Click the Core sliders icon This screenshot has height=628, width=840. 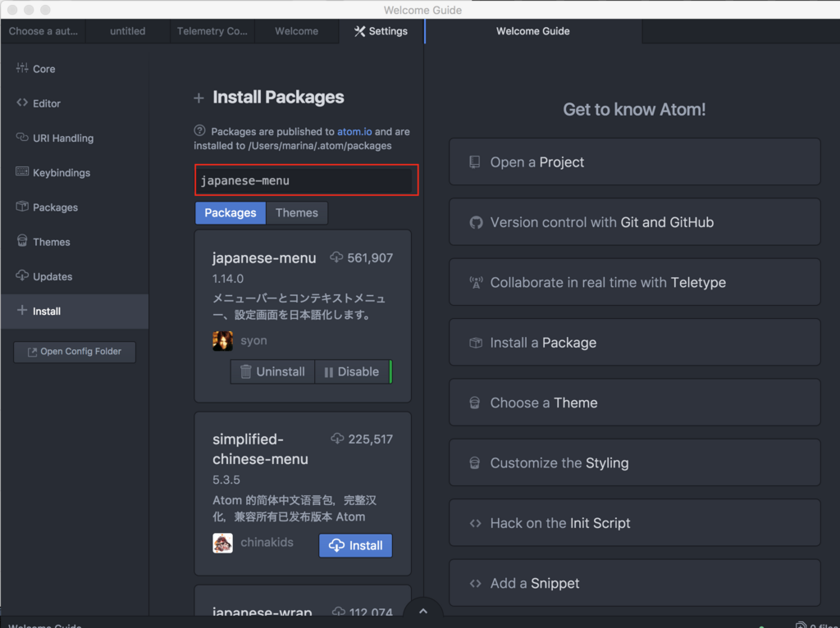22,68
